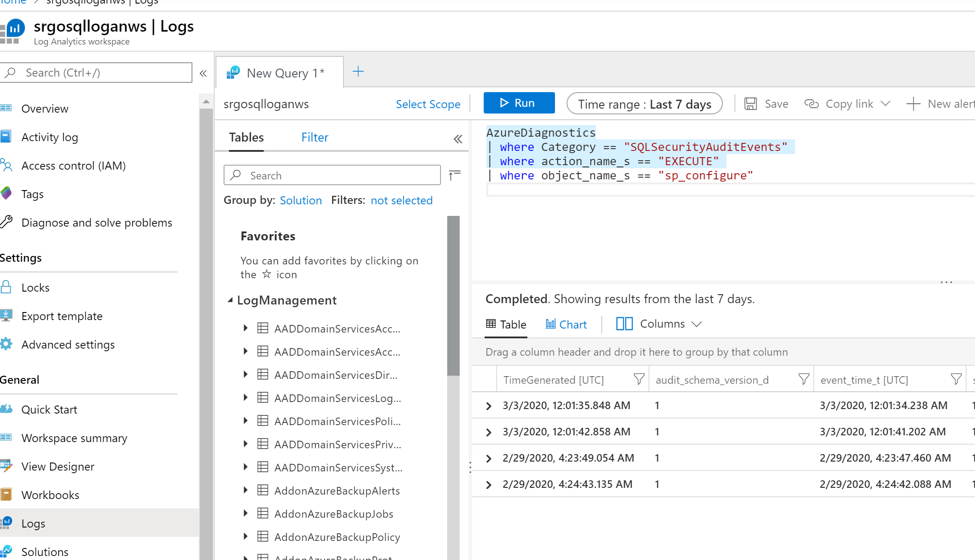Click the query editor more options ellipsis

(946, 282)
